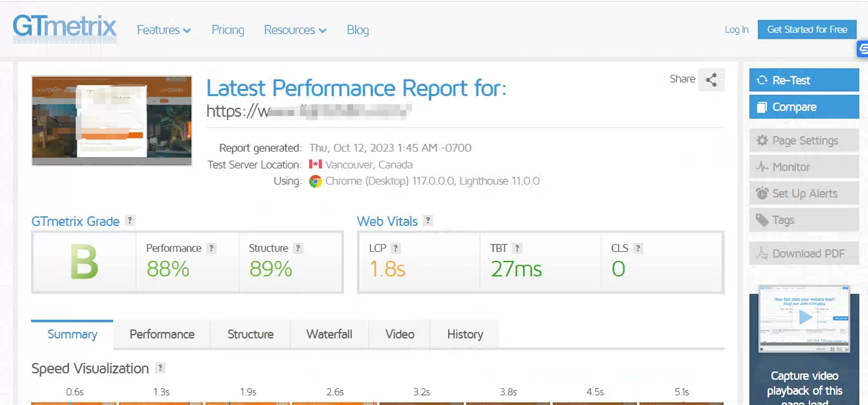Click the Compare button
Screen dimensions: 868x405
coord(804,107)
